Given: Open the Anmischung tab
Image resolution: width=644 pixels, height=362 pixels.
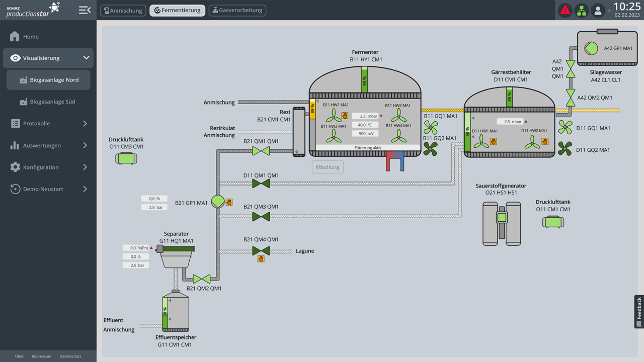Looking at the screenshot, I should [x=123, y=10].
